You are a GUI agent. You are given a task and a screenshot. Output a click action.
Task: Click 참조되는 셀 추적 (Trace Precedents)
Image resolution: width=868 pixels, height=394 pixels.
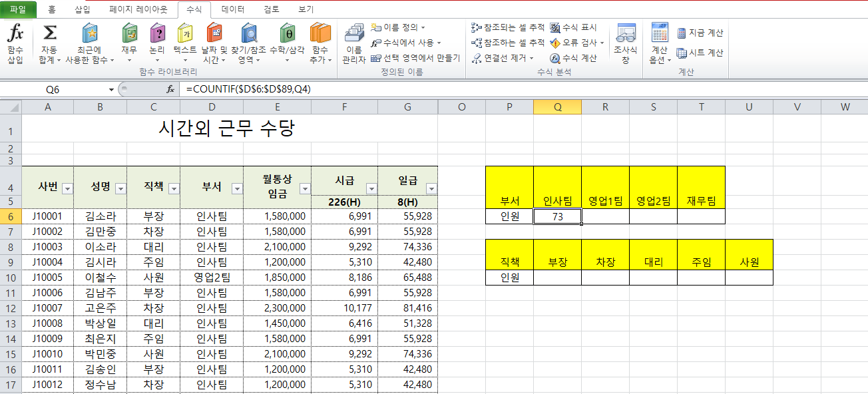[x=508, y=27]
